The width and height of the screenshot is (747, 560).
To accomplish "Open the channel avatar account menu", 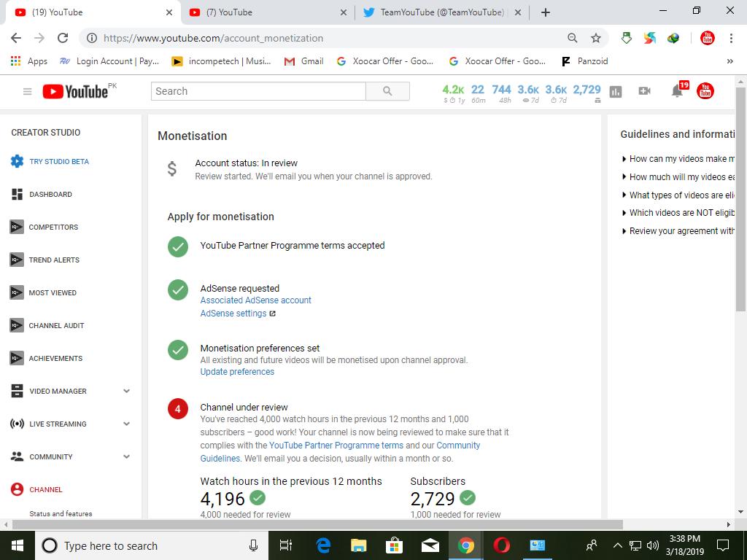I will 705,90.
